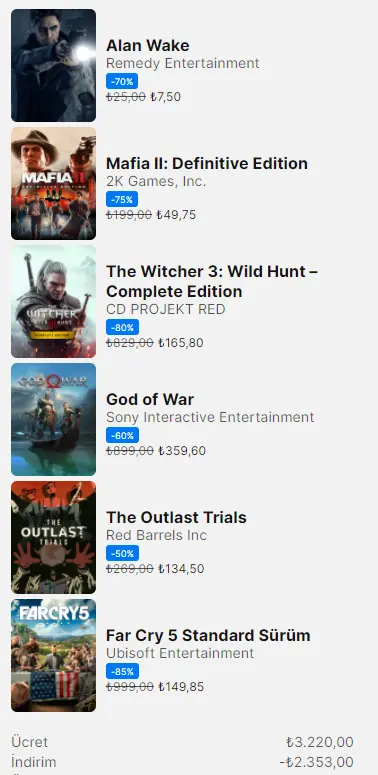Select the God of War title
The image size is (378, 775).
point(150,399)
